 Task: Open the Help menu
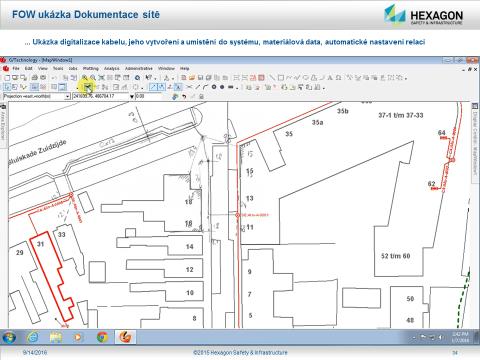pyautogui.click(x=185, y=68)
